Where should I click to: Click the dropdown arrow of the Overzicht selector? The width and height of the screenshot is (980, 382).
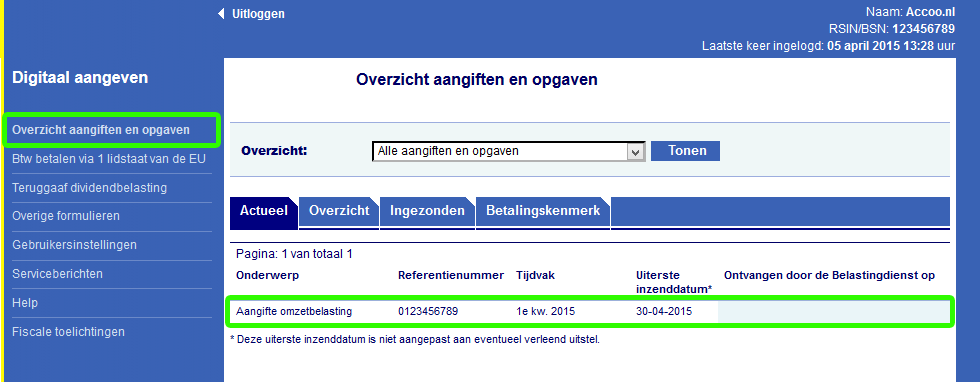pyautogui.click(x=636, y=152)
